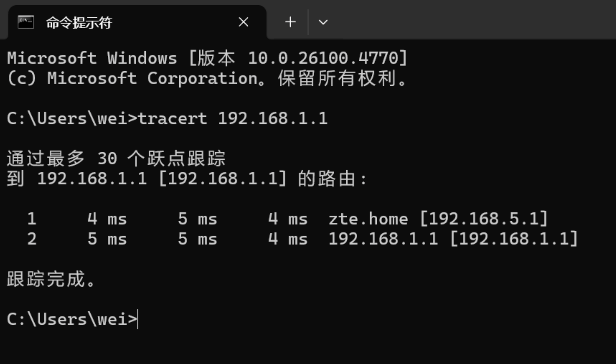Viewport: 616px width, 364px height.
Task: Click hop number 1 in the trace output
Action: (x=32, y=219)
